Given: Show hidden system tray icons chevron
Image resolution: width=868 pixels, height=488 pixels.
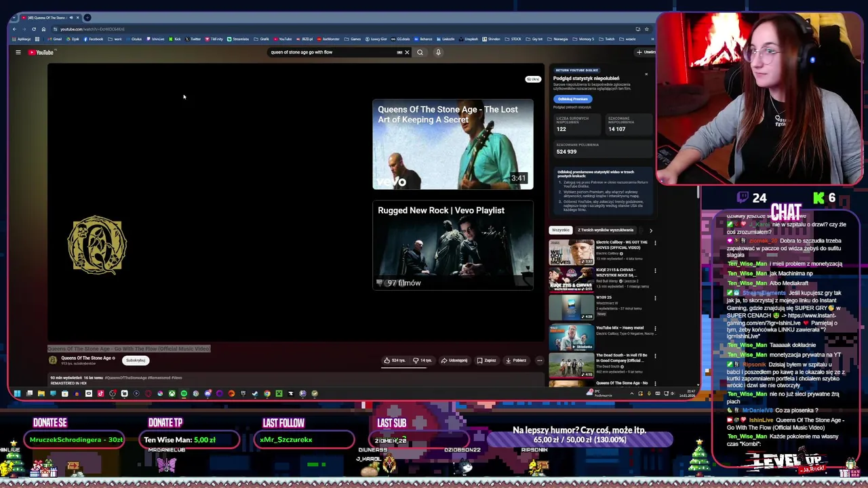Looking at the screenshot, I should (632, 394).
